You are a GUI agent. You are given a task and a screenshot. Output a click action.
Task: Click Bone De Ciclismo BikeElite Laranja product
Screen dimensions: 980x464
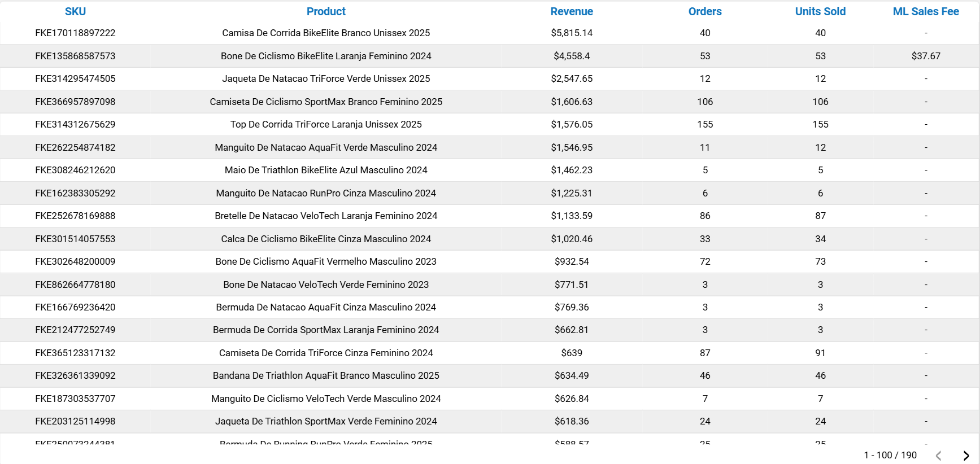tap(326, 56)
